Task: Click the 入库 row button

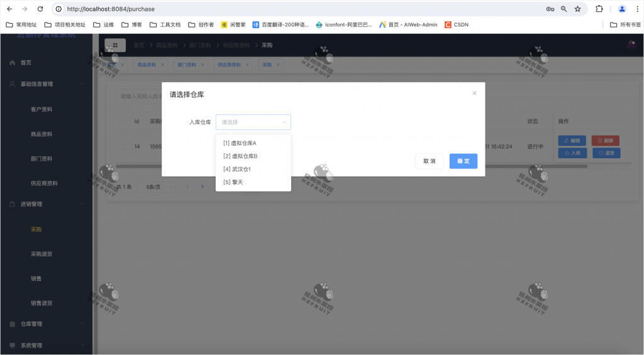Action: pyautogui.click(x=572, y=153)
